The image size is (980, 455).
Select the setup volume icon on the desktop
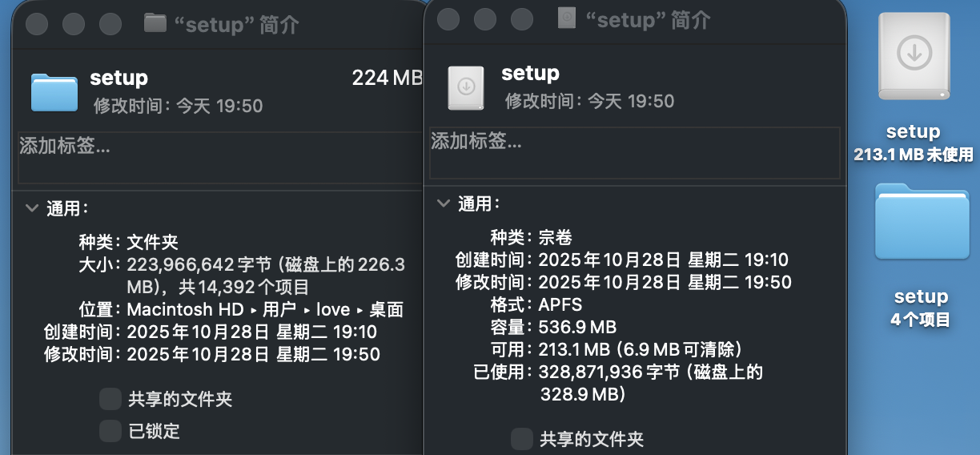click(x=914, y=58)
